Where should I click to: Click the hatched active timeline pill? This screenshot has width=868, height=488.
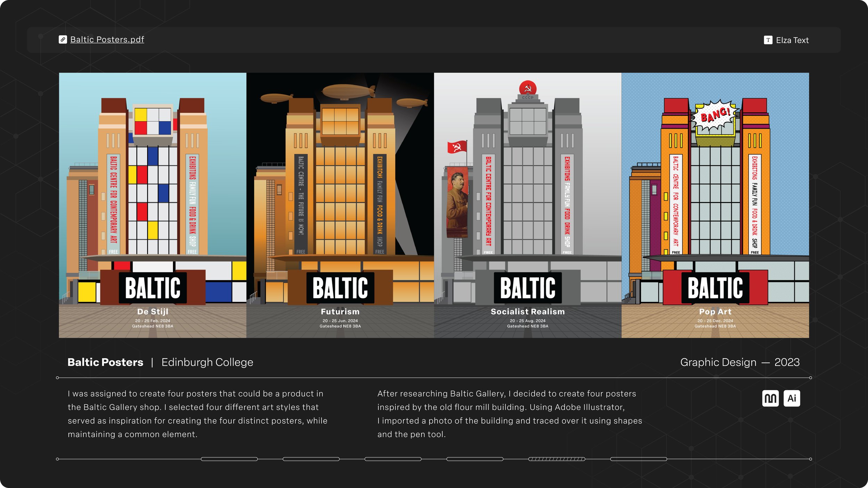557,459
